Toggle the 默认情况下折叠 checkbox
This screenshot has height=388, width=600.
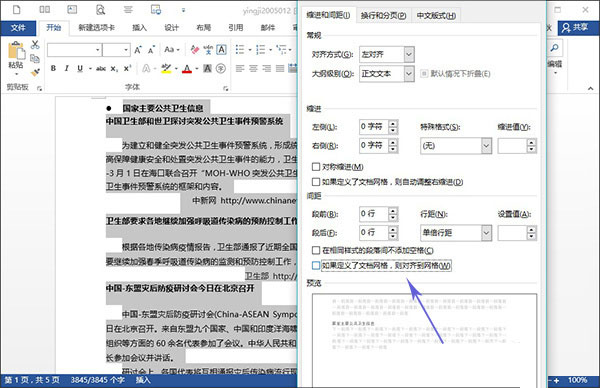pyautogui.click(x=424, y=73)
